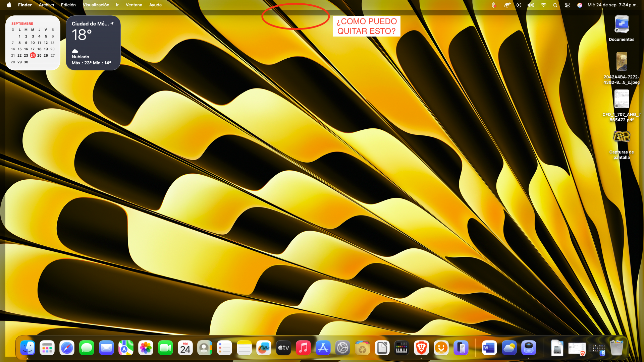Expand the Ayuda menu
The width and height of the screenshot is (644, 362).
[x=155, y=5]
